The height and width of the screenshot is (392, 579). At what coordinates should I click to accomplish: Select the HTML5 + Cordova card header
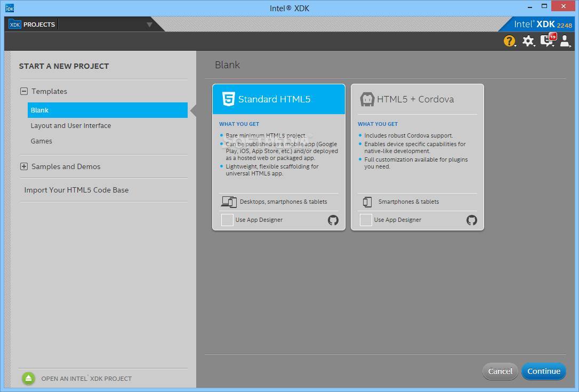coord(417,99)
